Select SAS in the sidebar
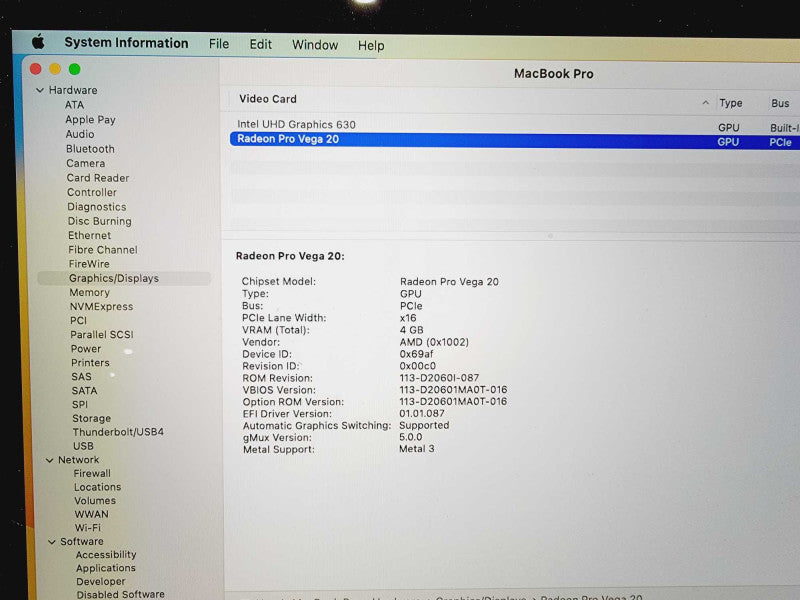Screen dimensions: 800x600 click(82, 377)
